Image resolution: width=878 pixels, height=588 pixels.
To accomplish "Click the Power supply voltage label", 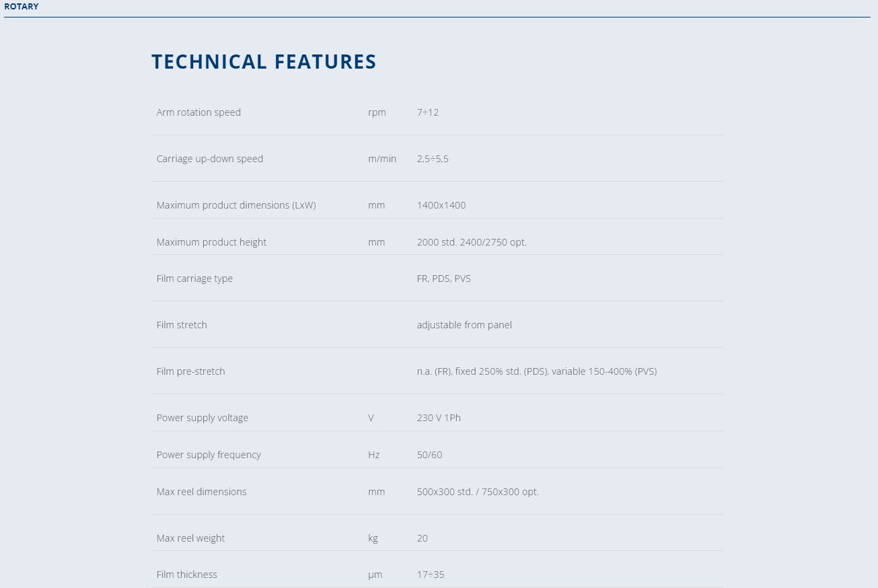I will pos(203,418).
